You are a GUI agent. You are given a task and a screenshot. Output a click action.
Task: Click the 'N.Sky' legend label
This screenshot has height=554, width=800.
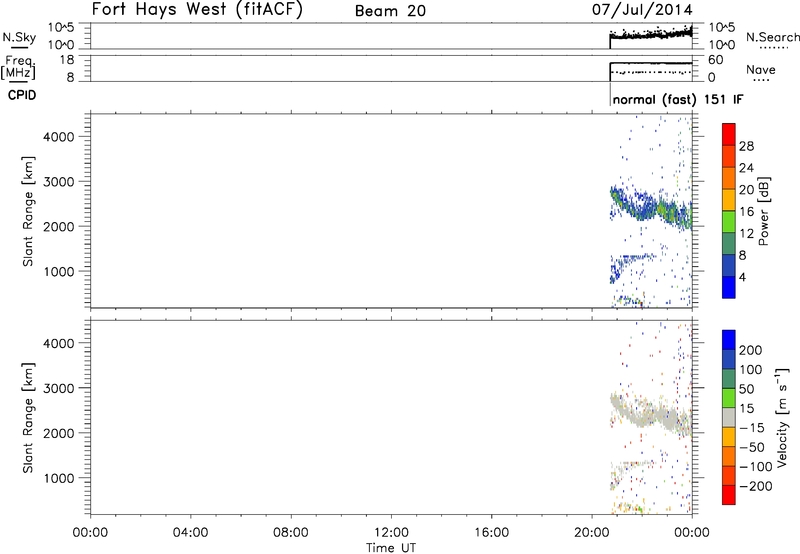pos(19,37)
